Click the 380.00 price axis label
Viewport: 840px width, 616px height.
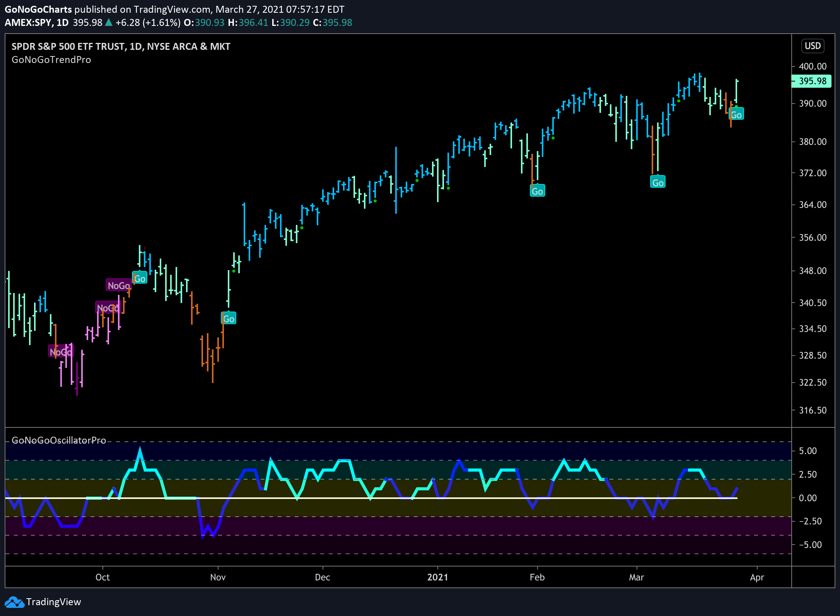[813, 142]
